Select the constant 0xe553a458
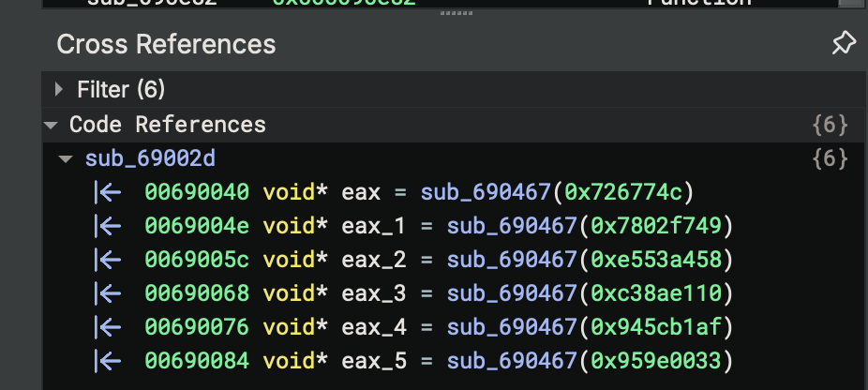This screenshot has width=868, height=390. pyautogui.click(x=656, y=260)
